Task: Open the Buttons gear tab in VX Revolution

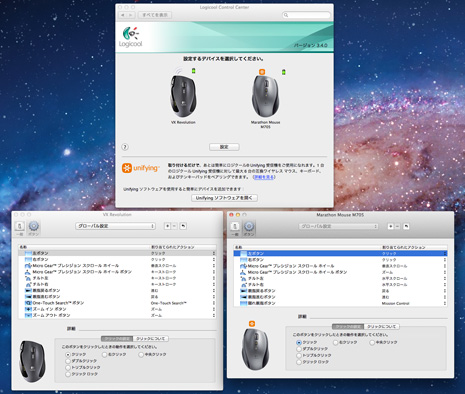Action: (33, 228)
